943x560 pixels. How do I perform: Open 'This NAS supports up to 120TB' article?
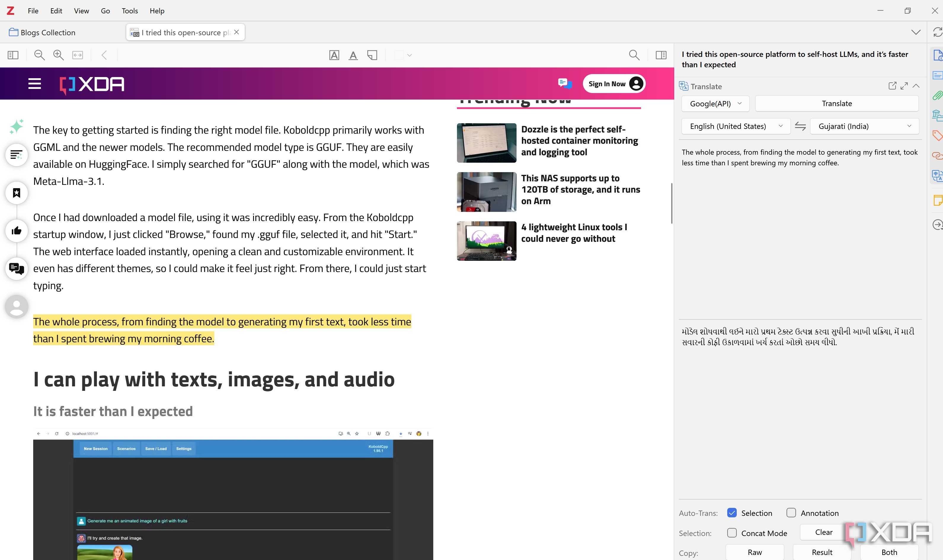(x=580, y=189)
